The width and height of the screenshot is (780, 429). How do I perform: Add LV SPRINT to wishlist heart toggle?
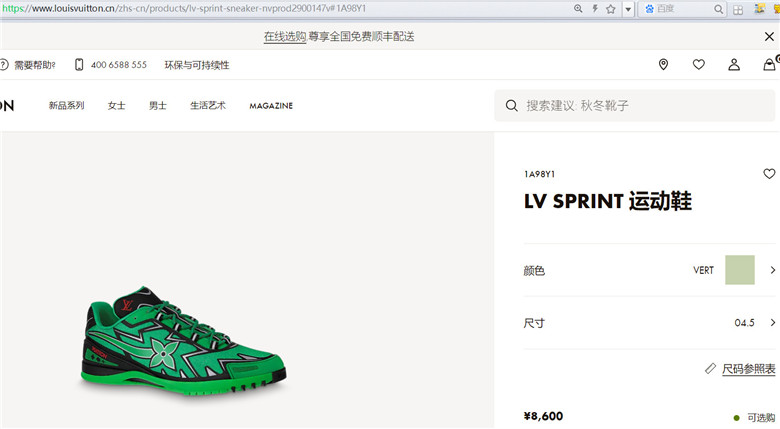tap(769, 174)
